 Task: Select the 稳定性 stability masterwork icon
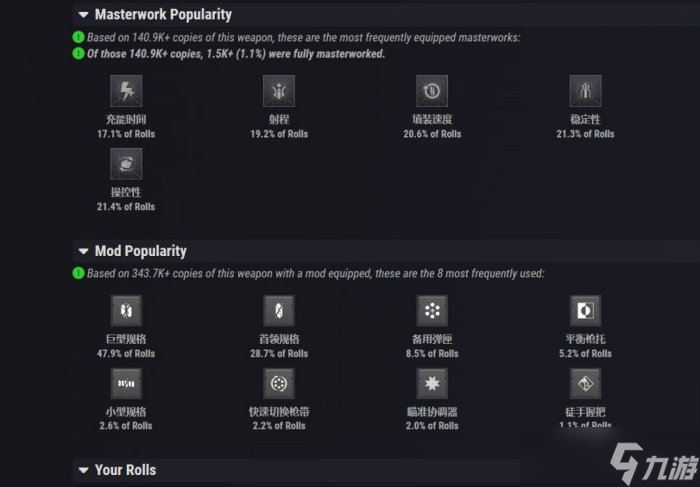585,91
